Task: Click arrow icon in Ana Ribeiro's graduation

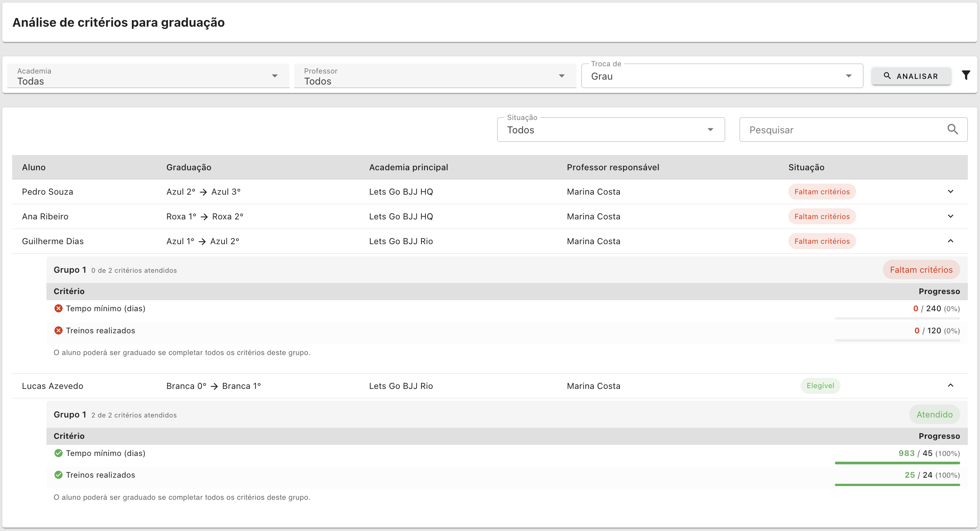Action: 204,217
